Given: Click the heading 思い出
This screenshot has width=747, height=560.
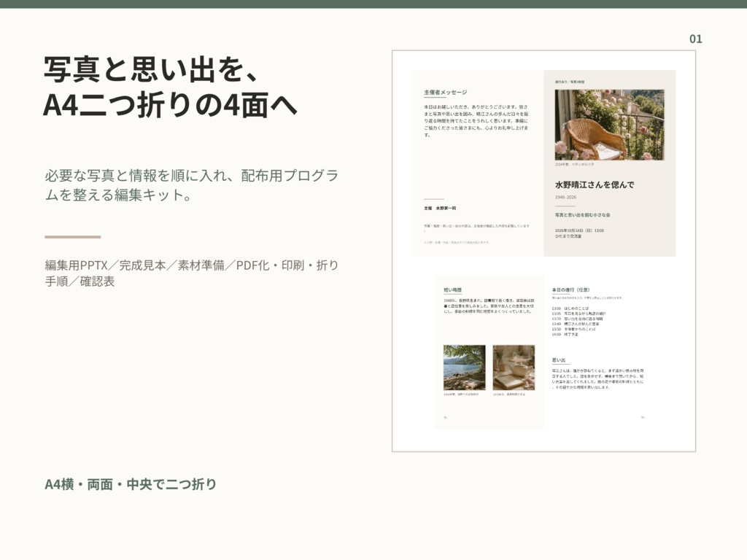Looking at the screenshot, I should click(x=558, y=360).
